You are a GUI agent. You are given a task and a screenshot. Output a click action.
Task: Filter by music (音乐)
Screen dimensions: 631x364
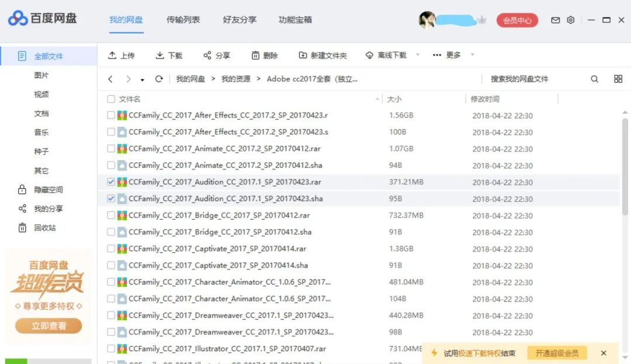click(x=41, y=132)
